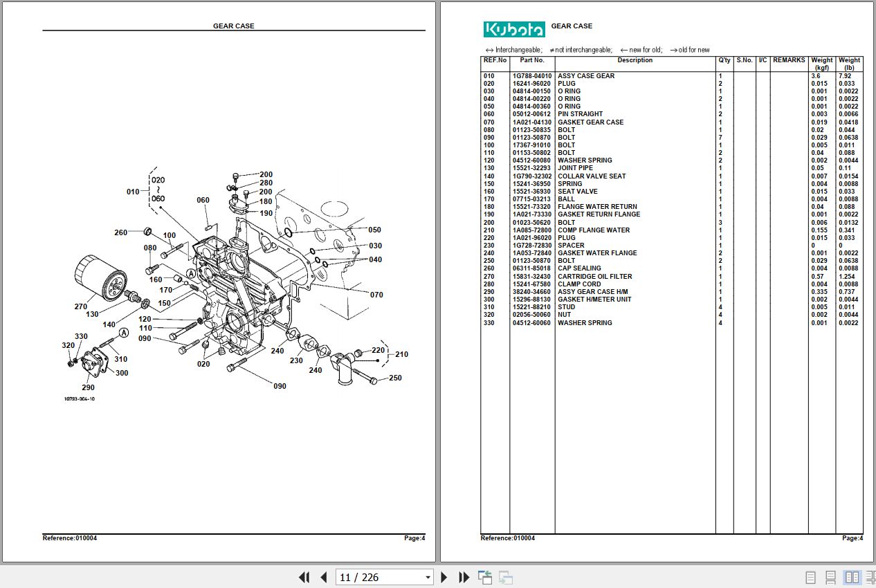Click the greyed next view icon
This screenshot has height=588, width=876.
click(x=506, y=578)
